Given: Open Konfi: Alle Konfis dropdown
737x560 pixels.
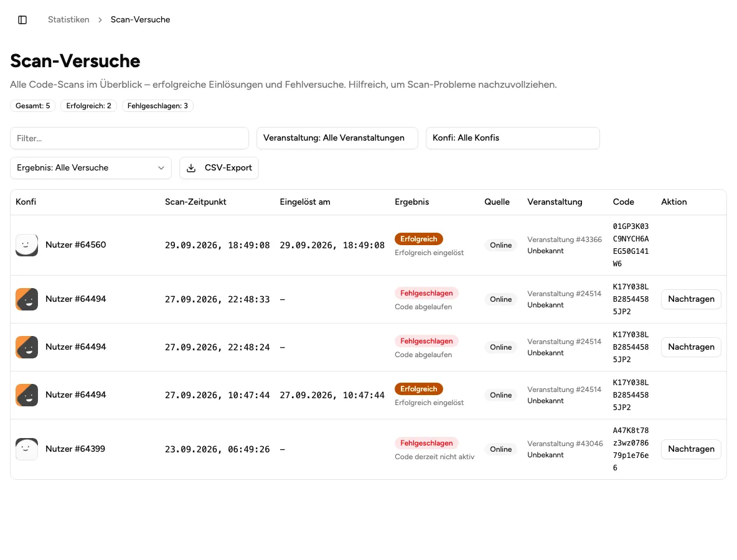Looking at the screenshot, I should [x=513, y=138].
